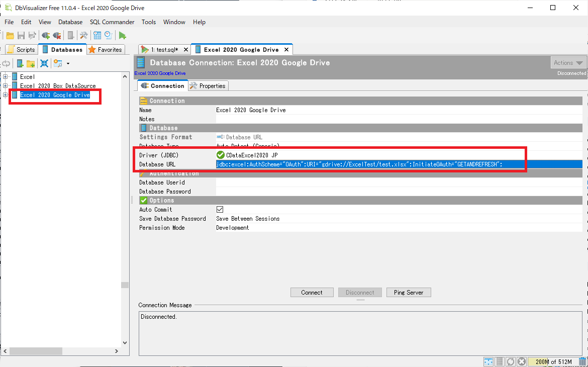
Task: Switch to the Databases tab
Action: tap(62, 50)
